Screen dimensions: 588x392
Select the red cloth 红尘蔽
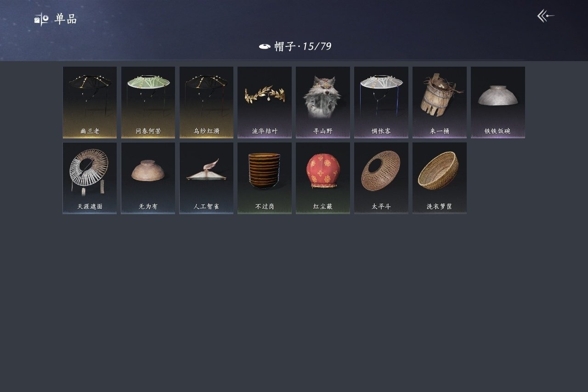[x=323, y=178]
